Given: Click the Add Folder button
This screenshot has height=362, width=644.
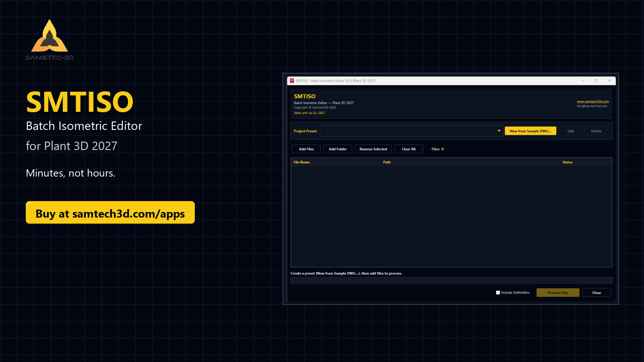Looking at the screenshot, I should [x=338, y=149].
